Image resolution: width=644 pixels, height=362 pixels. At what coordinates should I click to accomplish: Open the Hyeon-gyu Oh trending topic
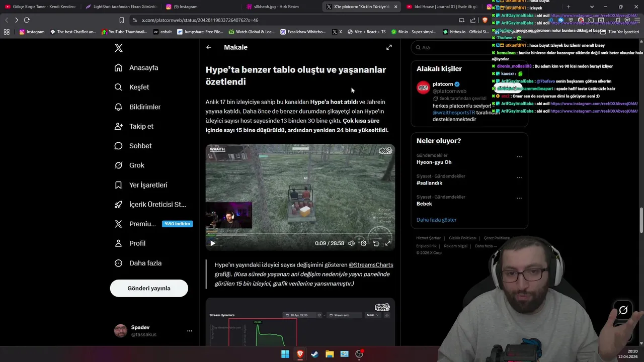[434, 162]
